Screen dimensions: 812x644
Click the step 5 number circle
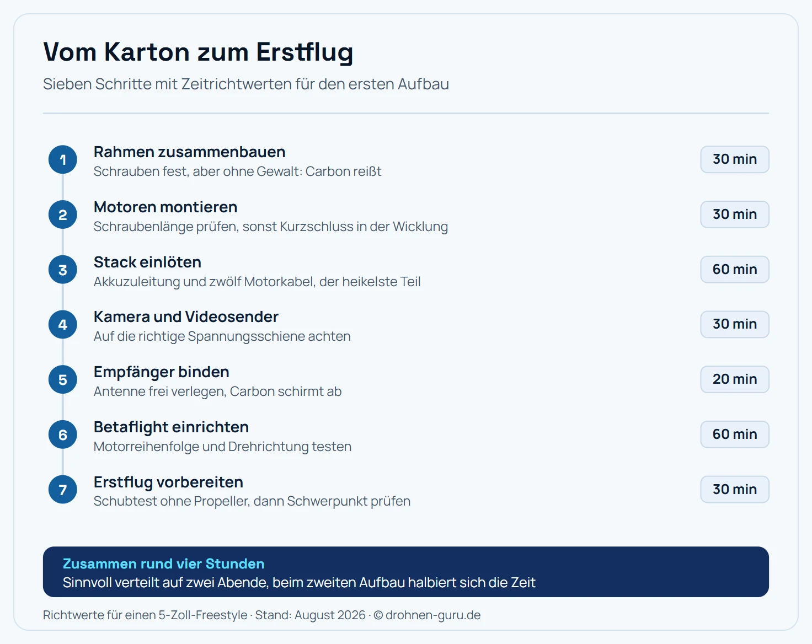coord(63,380)
